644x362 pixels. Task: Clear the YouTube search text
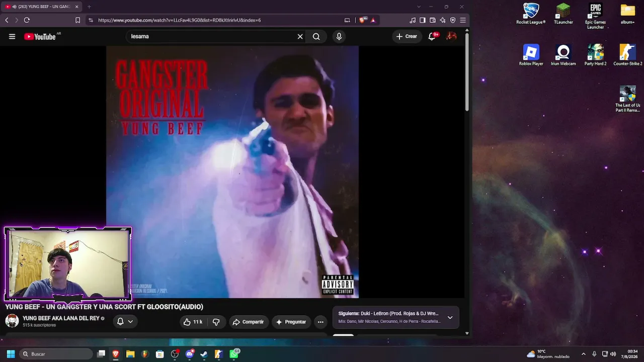point(300,36)
